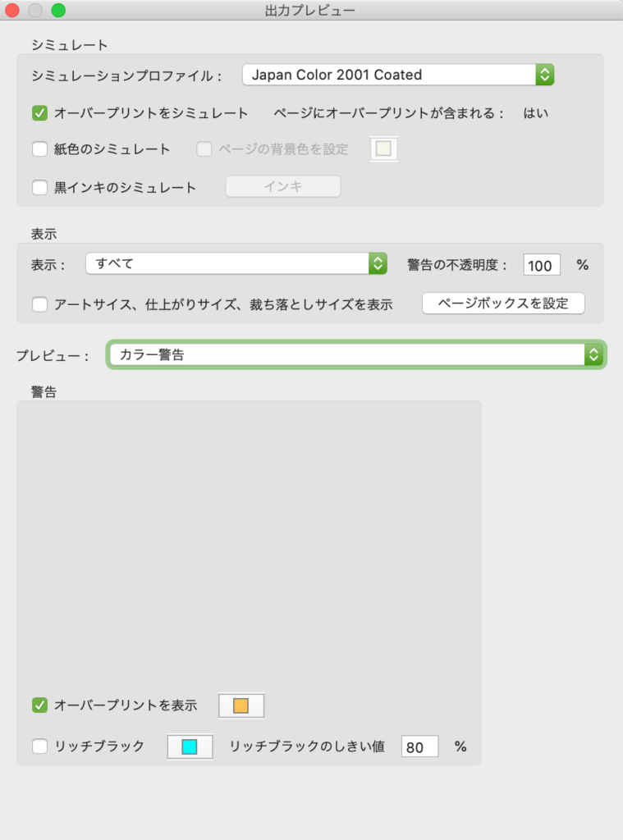Image resolution: width=623 pixels, height=840 pixels.
Task: Click the インキ button
Action: tap(283, 187)
